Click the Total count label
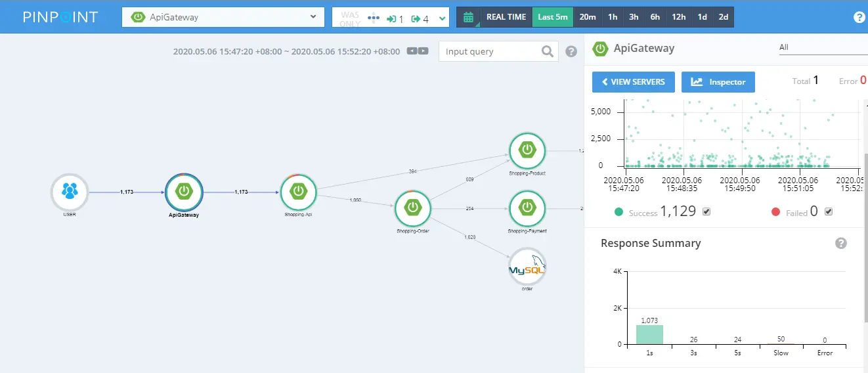Viewport: 868px width, 373px height. coord(801,81)
